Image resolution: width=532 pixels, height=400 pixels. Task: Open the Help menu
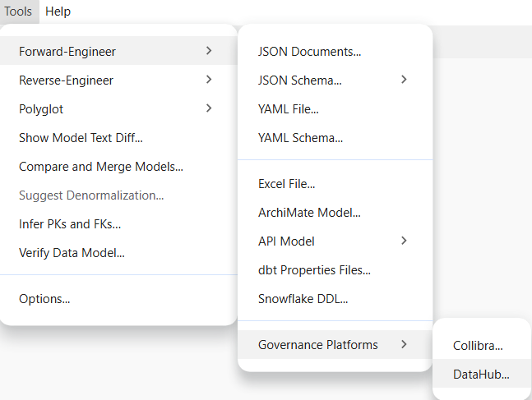click(x=58, y=11)
